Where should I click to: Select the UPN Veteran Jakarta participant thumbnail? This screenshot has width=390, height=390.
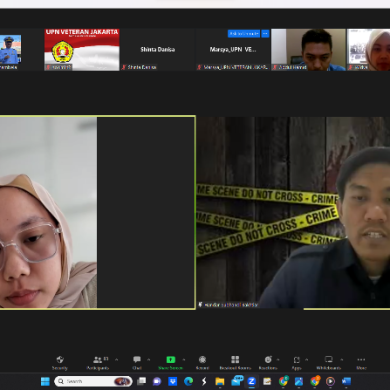82,50
